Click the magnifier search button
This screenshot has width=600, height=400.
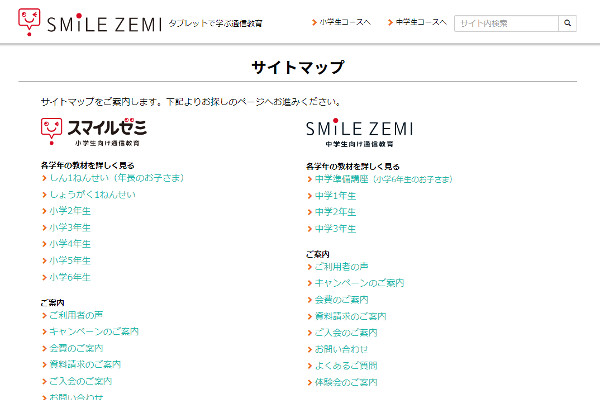[x=567, y=23]
